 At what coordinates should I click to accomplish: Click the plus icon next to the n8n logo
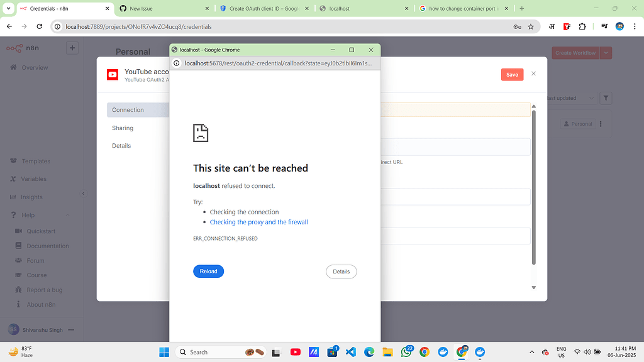pyautogui.click(x=72, y=47)
